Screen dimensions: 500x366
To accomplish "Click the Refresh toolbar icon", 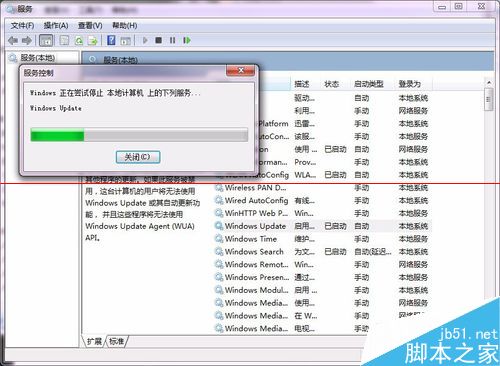I will pyautogui.click(x=79, y=41).
